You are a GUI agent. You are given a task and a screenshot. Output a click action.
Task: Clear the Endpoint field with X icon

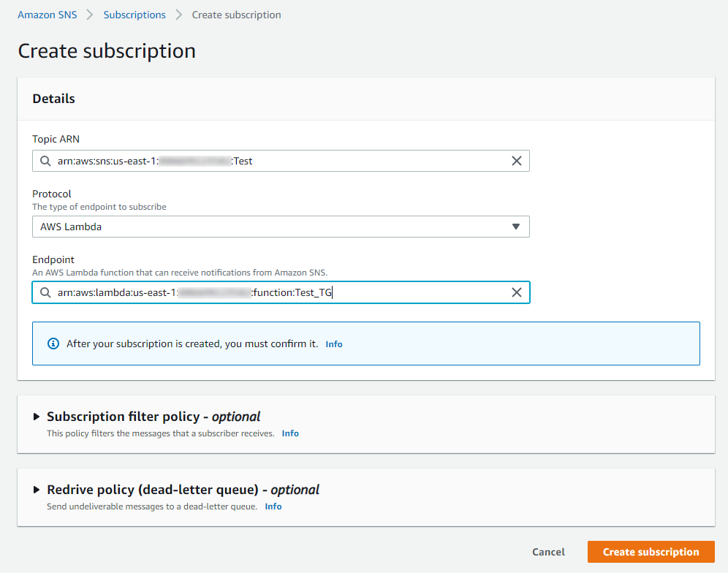coord(516,292)
